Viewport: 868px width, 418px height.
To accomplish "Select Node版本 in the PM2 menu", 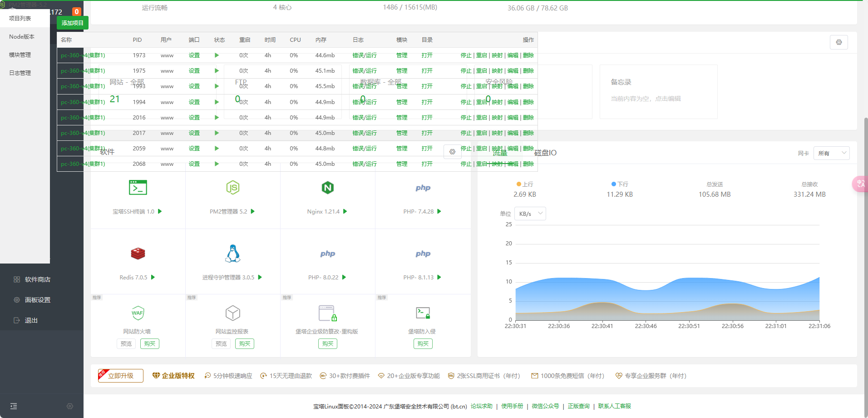I will point(25,36).
